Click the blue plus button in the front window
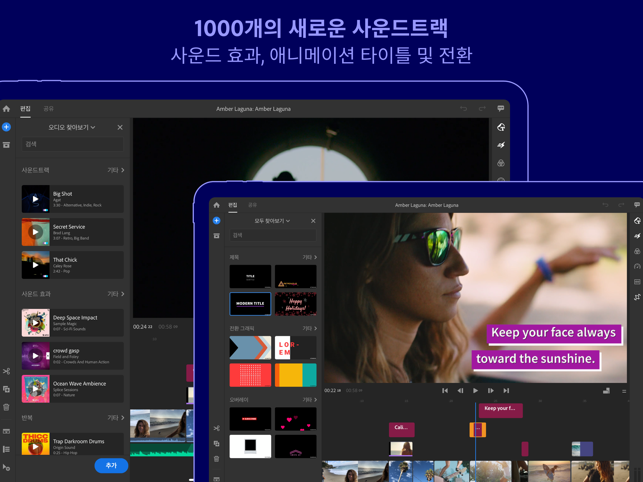This screenshot has height=482, width=643. (217, 221)
